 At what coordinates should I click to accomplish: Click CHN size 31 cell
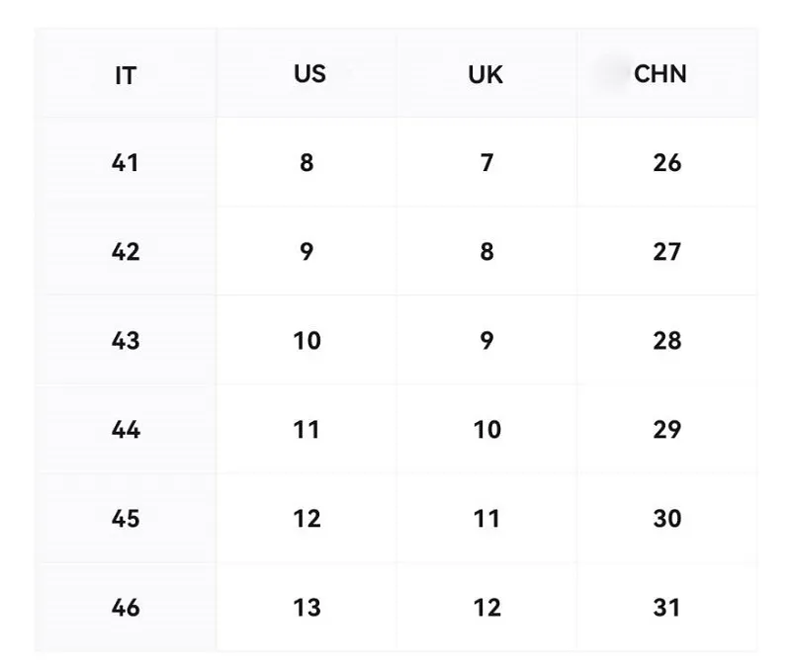666,608
